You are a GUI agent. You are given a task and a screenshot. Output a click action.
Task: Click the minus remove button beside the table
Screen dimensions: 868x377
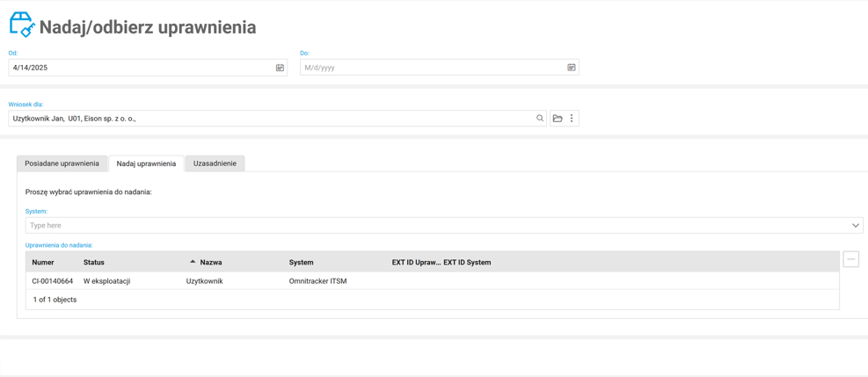click(x=850, y=259)
